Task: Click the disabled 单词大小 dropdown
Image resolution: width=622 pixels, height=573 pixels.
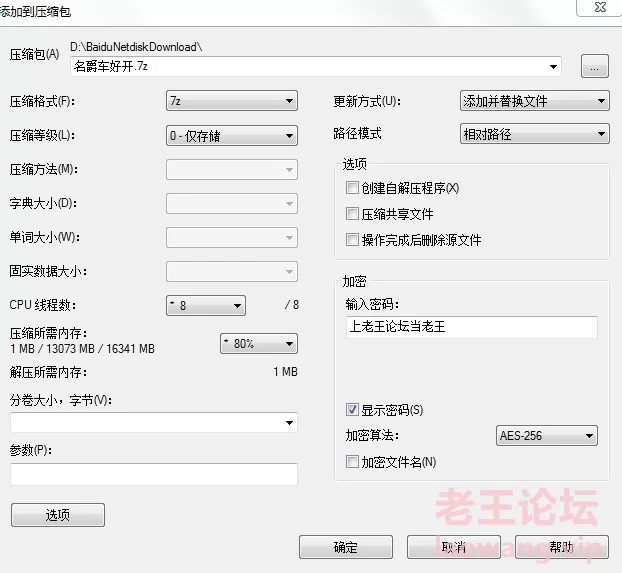Action: pos(232,237)
